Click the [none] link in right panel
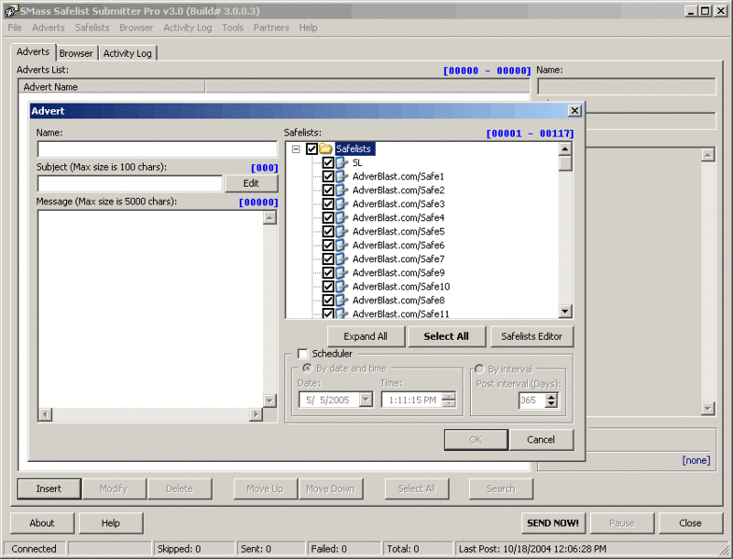733x560 pixels. [x=696, y=460]
